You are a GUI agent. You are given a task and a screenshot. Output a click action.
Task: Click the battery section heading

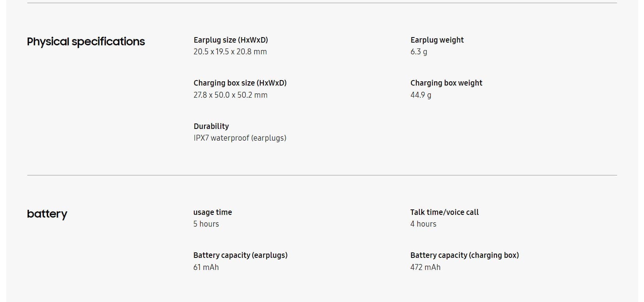47,214
